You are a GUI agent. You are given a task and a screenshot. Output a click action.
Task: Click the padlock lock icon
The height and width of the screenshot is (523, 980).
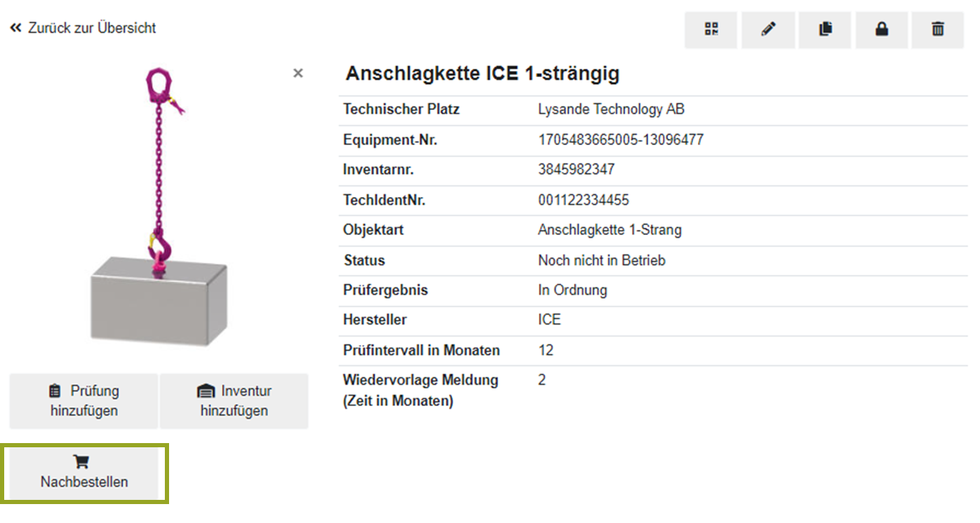tap(882, 29)
